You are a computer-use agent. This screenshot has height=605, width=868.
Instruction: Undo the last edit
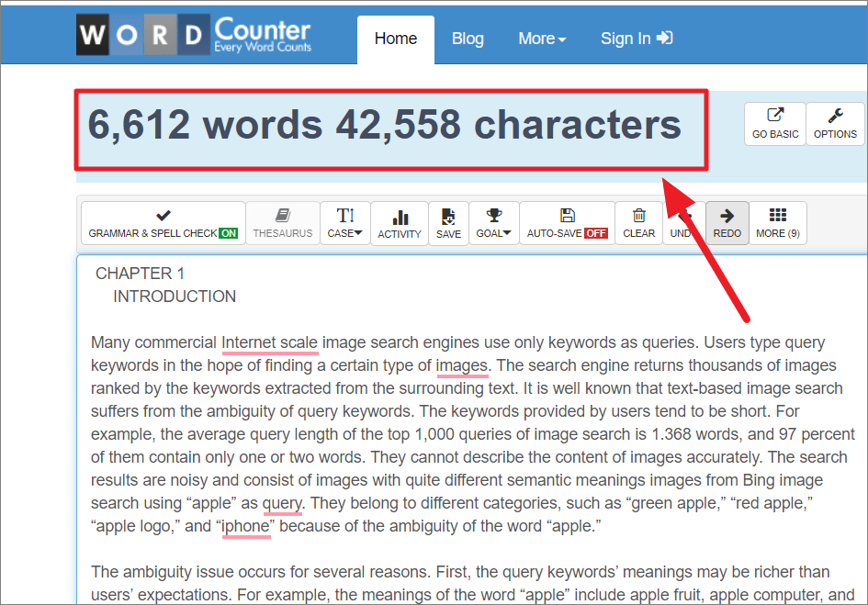point(683,223)
